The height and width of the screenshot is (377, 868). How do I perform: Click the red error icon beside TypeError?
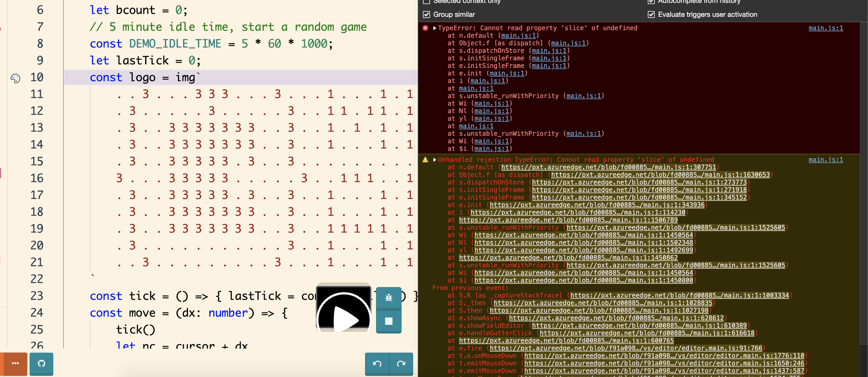pyautogui.click(x=425, y=28)
